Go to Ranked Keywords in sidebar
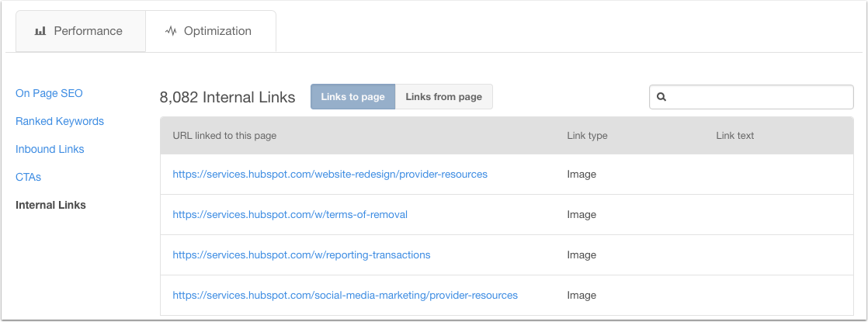This screenshot has height=322, width=868. (x=60, y=121)
